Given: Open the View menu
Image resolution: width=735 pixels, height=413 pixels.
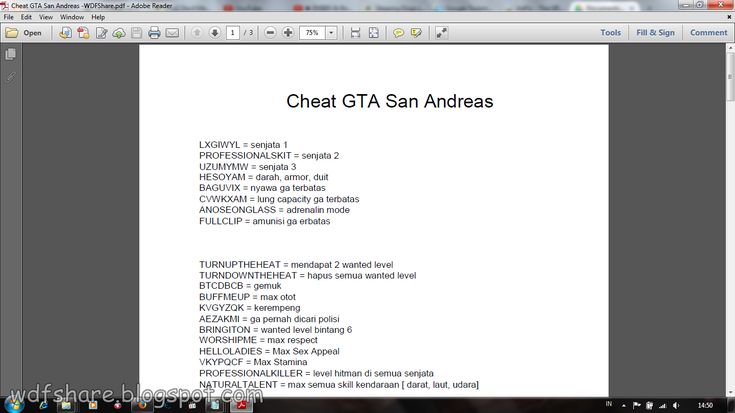Looking at the screenshot, I should (x=45, y=17).
